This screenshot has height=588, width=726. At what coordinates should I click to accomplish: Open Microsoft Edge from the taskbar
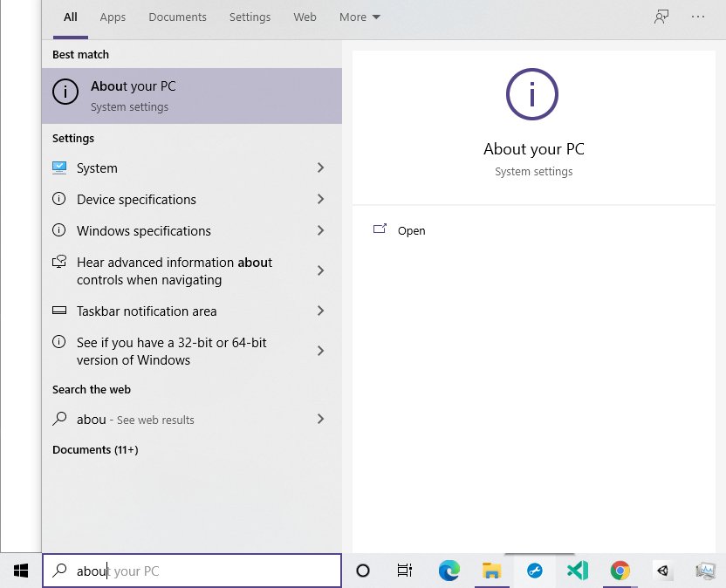click(449, 571)
